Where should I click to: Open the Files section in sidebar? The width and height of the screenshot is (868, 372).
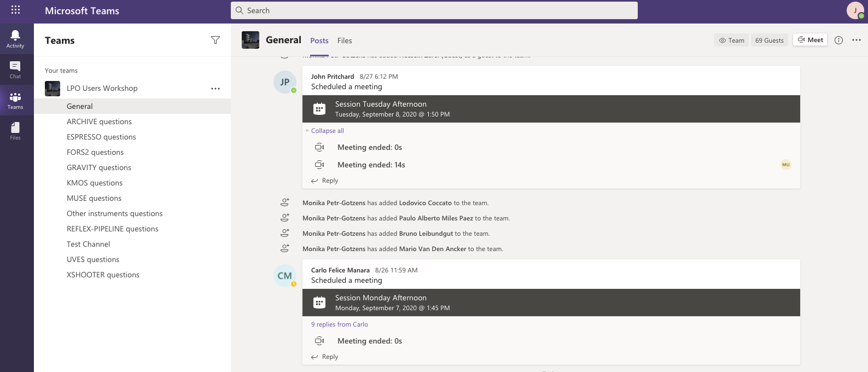[15, 131]
